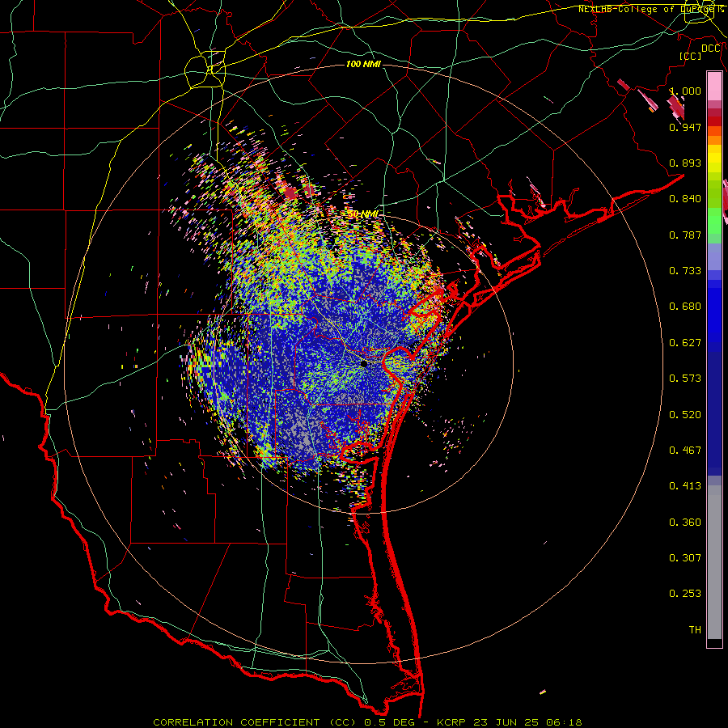Select the 0.467 scale value
The image size is (728, 728).
[685, 451]
